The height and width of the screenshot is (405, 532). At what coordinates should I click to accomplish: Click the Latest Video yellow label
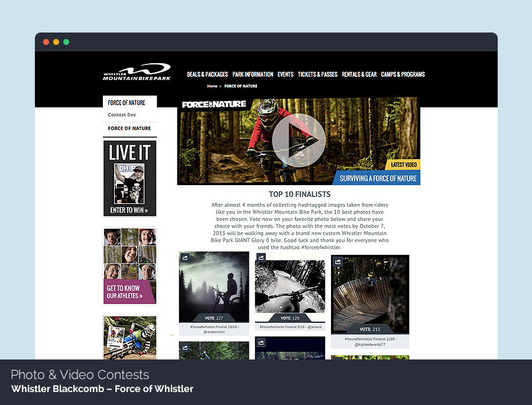(403, 164)
